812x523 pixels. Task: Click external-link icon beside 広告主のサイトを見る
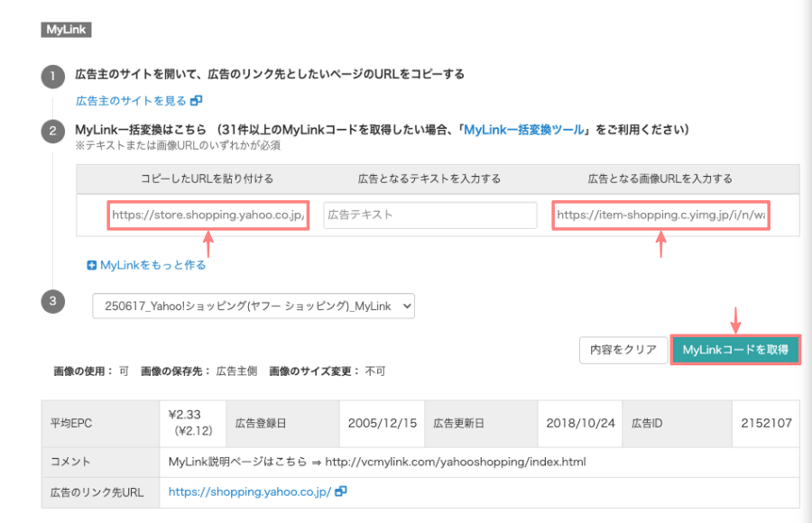coord(197,100)
